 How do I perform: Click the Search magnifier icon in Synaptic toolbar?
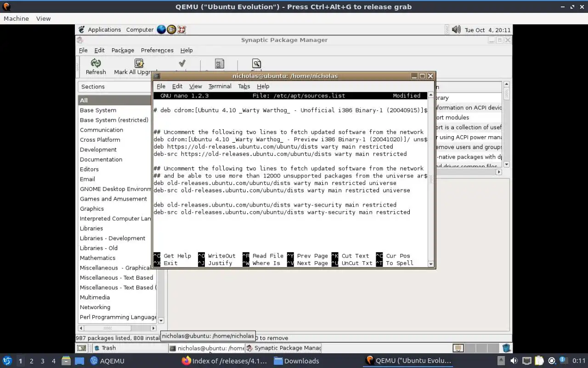[256, 63]
